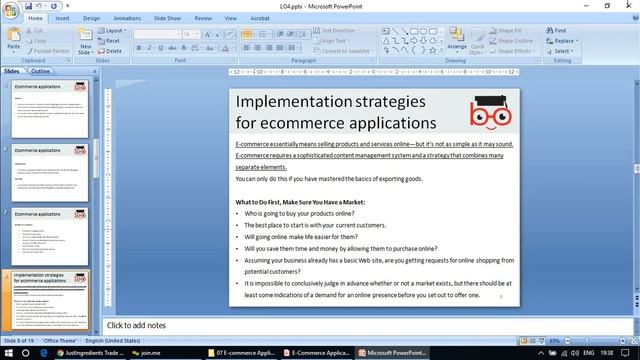The width and height of the screenshot is (640, 360).
Task: Switch to the Design tab
Action: (91, 18)
